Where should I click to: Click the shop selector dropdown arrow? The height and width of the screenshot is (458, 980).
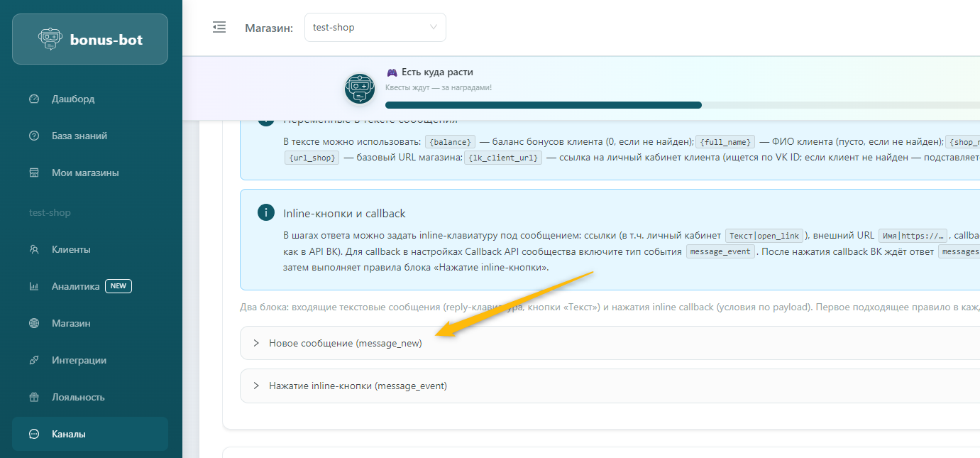[434, 27]
